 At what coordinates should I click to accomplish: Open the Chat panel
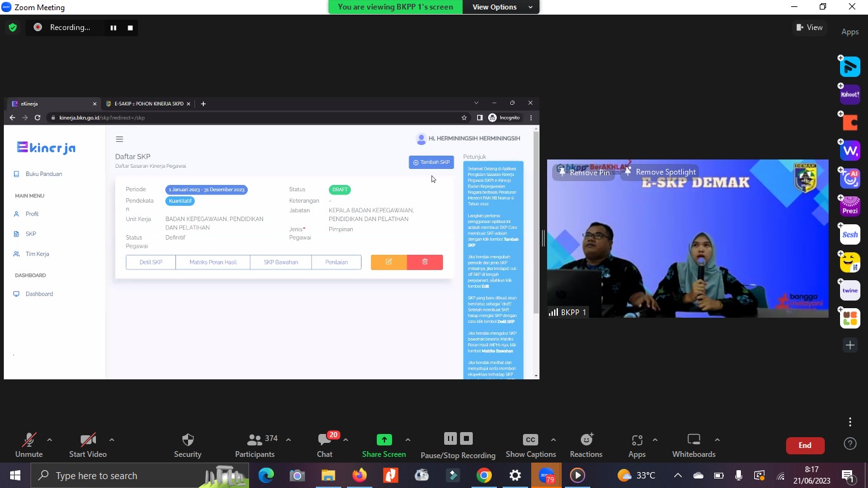(x=325, y=445)
